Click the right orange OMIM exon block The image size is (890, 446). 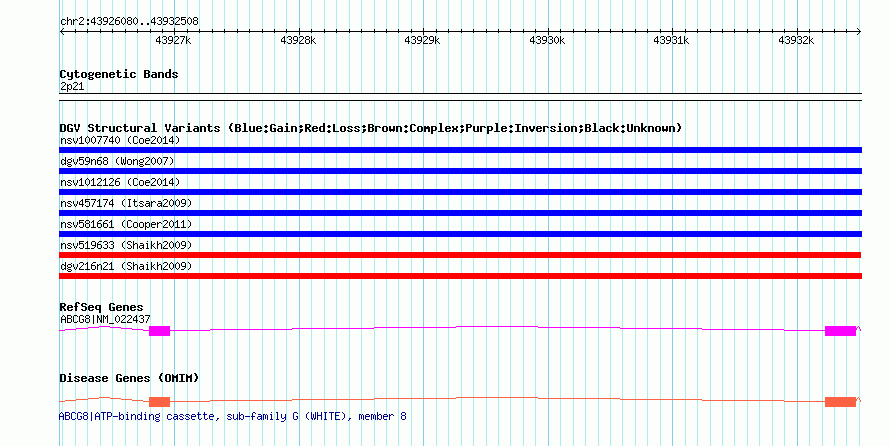[x=840, y=402]
